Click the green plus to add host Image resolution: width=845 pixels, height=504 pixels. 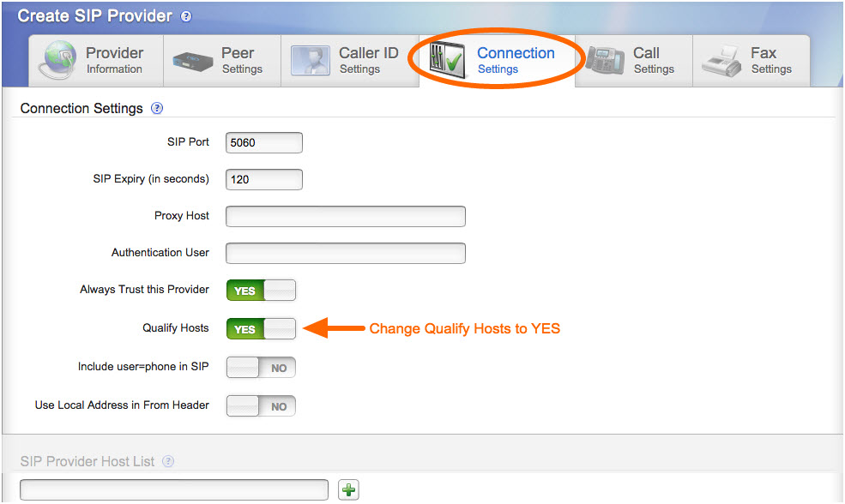(x=348, y=489)
